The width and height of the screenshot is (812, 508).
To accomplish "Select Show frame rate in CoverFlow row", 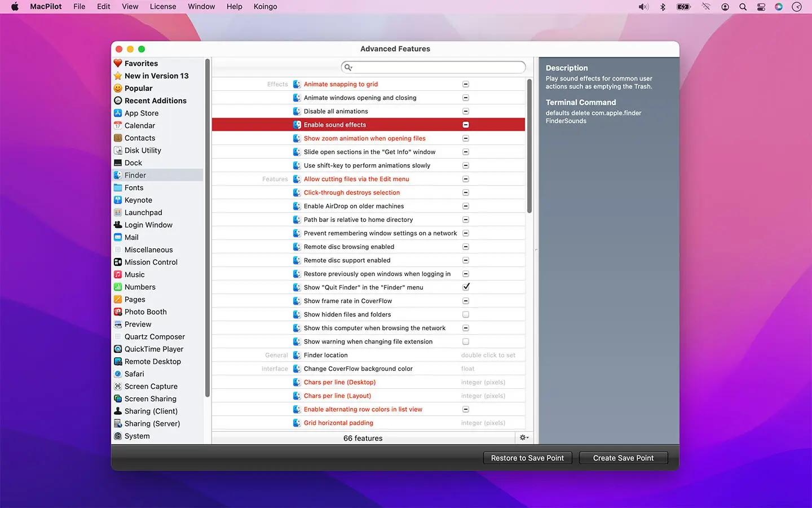I will tap(368, 301).
